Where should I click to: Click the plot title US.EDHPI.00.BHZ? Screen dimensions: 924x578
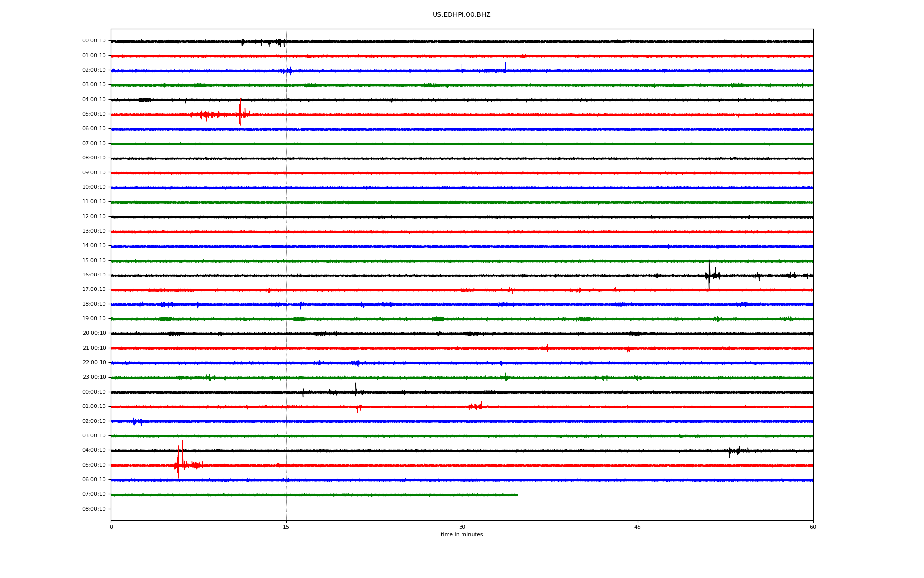tap(461, 15)
